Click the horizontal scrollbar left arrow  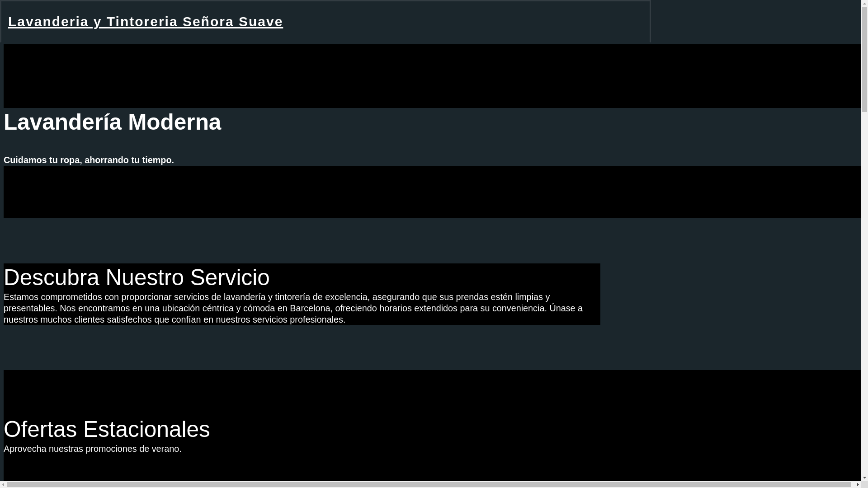[3, 485]
